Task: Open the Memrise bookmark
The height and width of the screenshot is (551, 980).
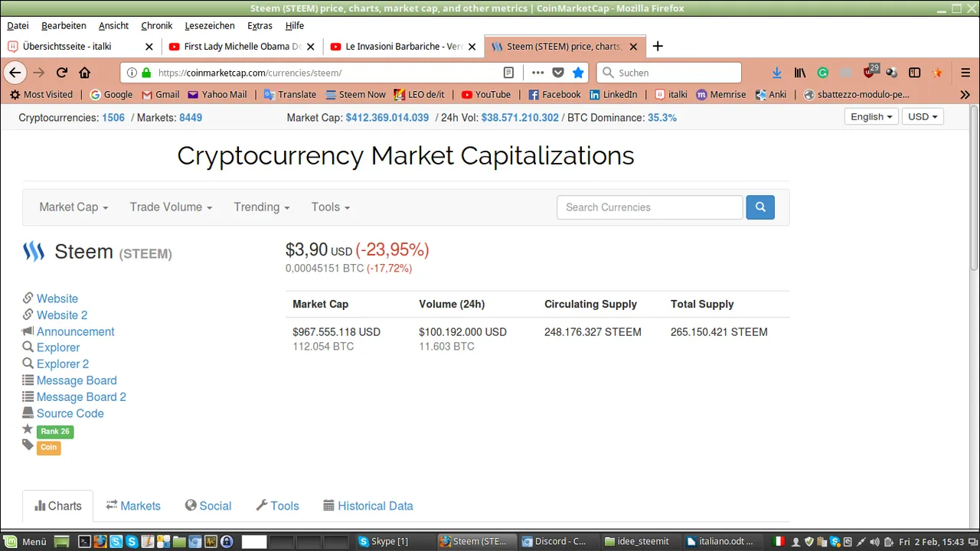Action: point(720,95)
